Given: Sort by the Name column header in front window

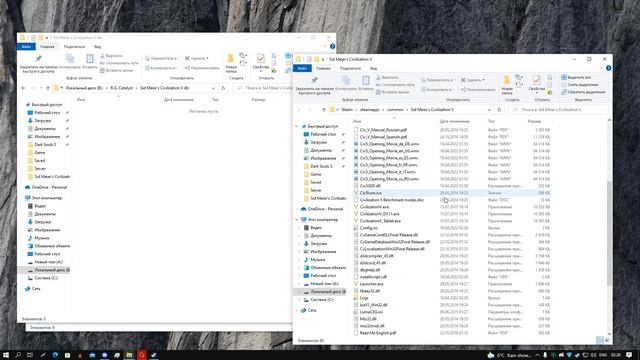Looking at the screenshot, I should tap(357, 121).
